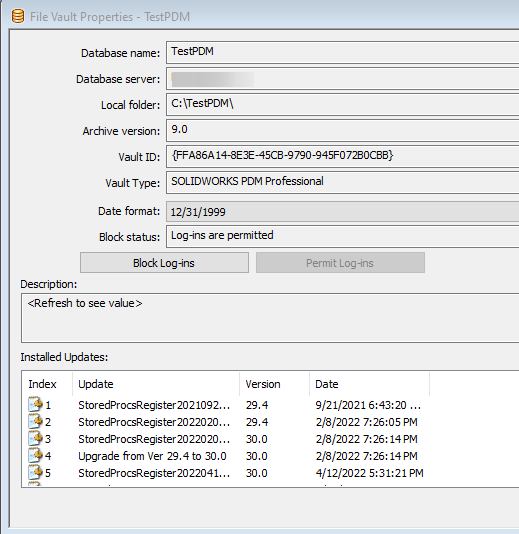Image resolution: width=519 pixels, height=534 pixels.
Task: Click the update icon for index 4
Action: coord(35,455)
